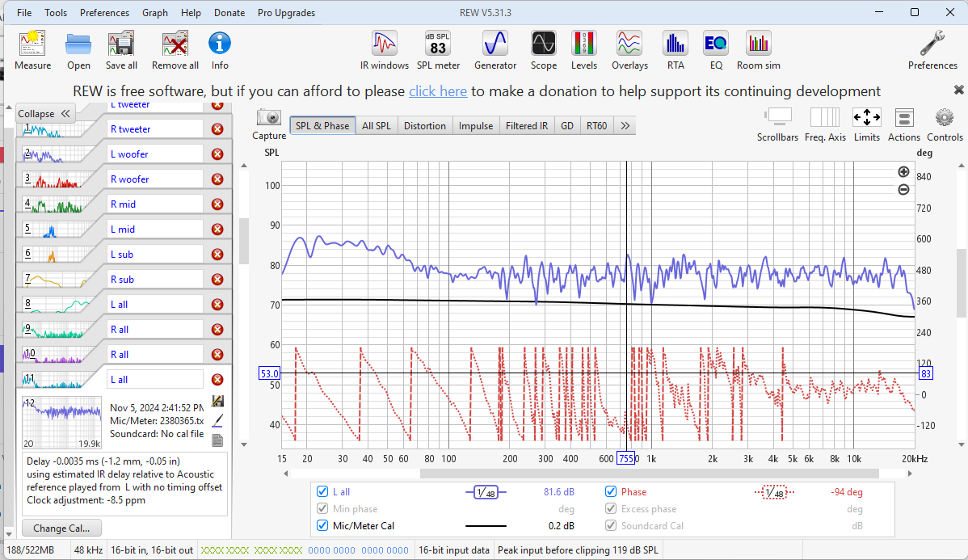This screenshot has width=968, height=560.
Task: Toggle the Phase trace checkbox
Action: pos(611,491)
